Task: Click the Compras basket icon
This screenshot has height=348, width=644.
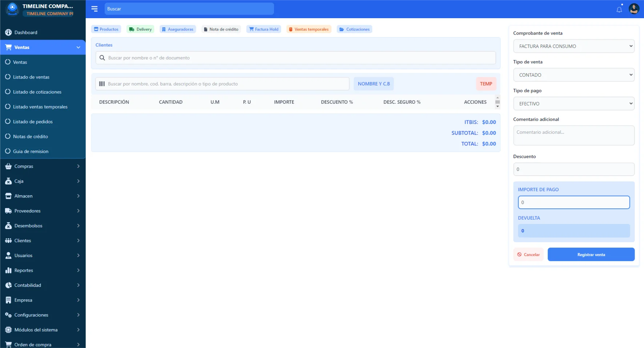Action: point(8,166)
